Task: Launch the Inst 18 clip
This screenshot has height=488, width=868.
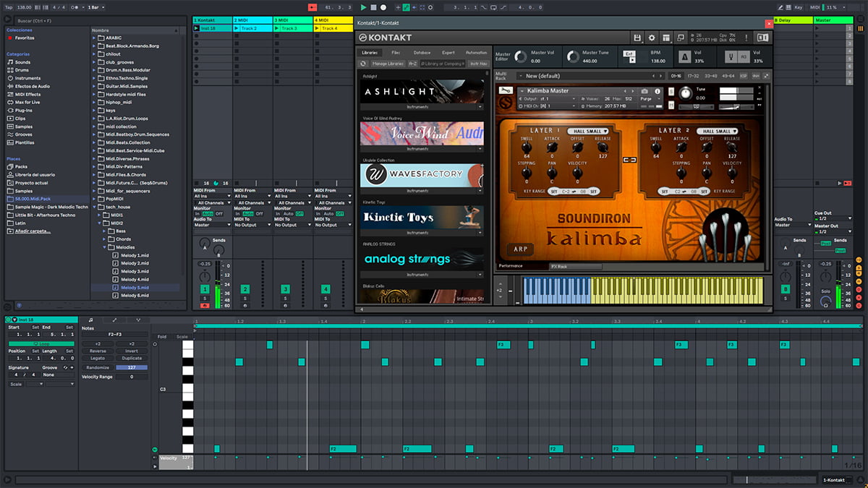Action: tap(197, 28)
